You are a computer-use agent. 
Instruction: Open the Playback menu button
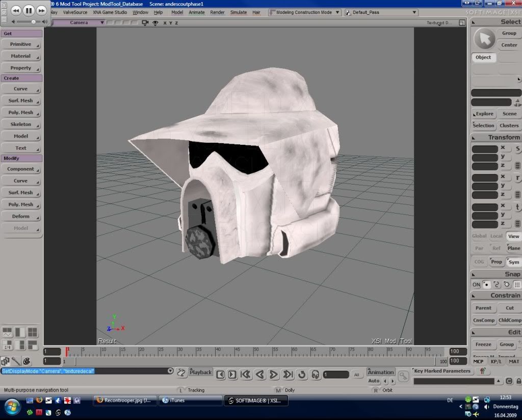[200, 372]
